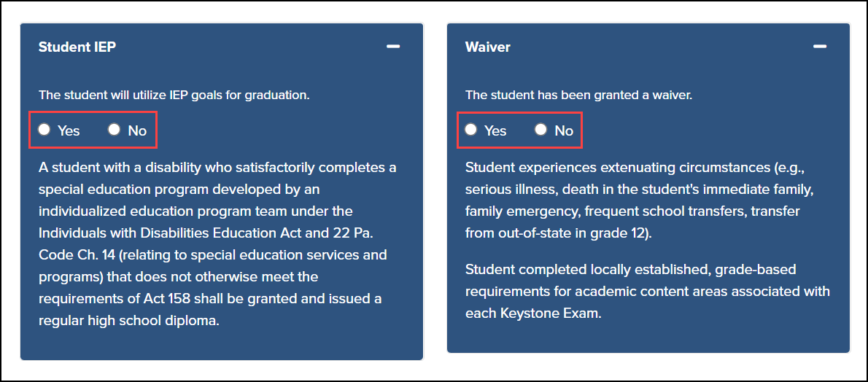Select Yes radio circle for IEP goals

(x=44, y=130)
